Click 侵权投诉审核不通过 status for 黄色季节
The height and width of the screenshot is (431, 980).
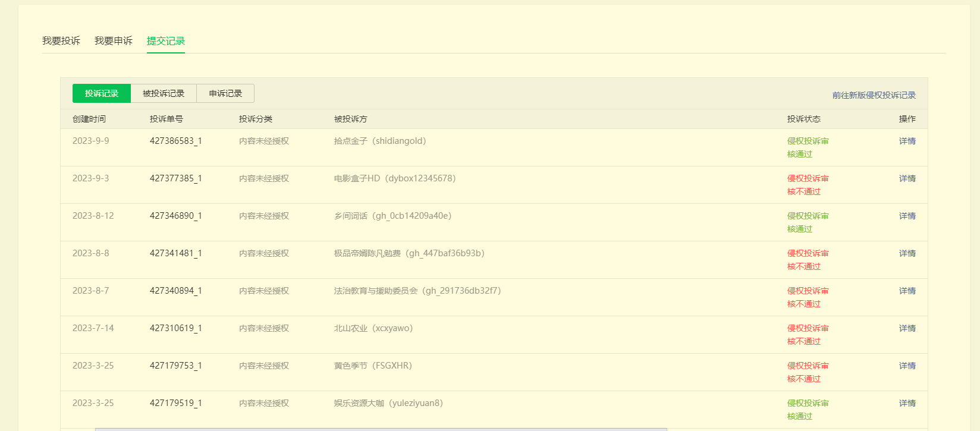(808, 372)
